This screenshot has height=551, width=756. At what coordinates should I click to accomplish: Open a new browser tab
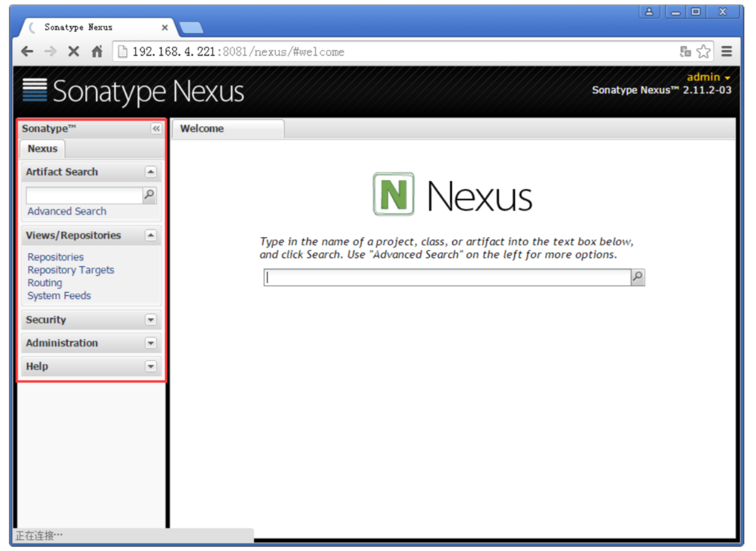point(191,28)
